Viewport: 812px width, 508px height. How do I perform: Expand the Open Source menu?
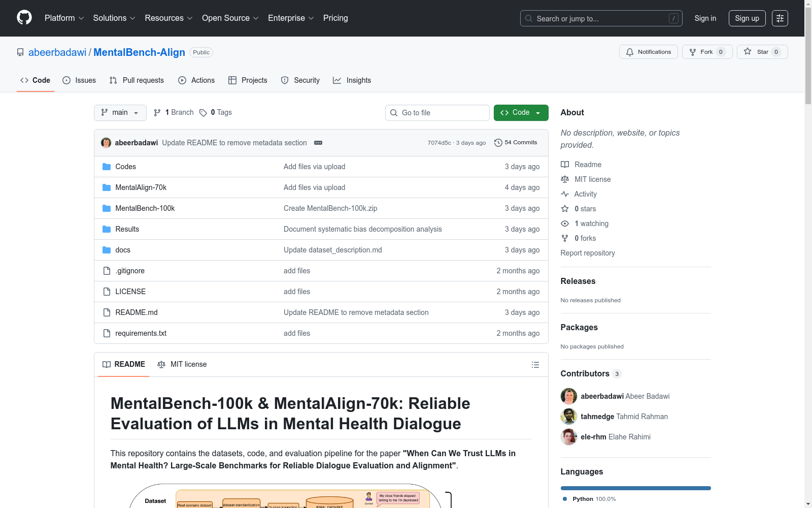[230, 18]
